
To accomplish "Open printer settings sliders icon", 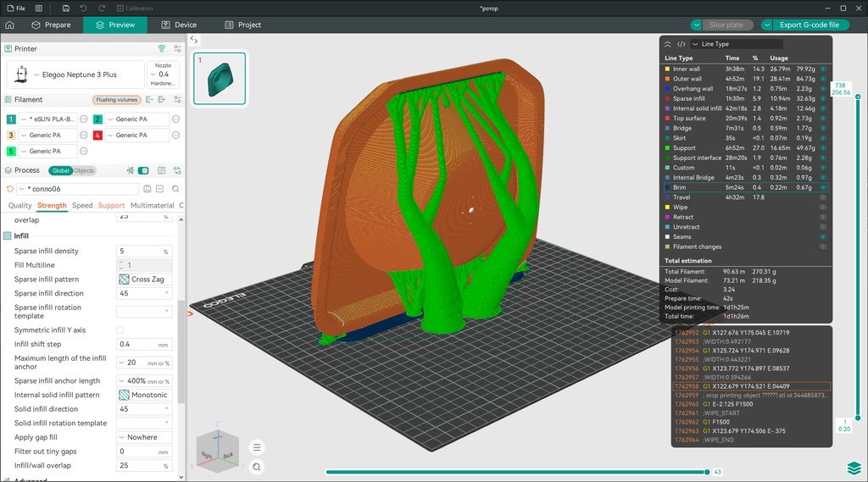I will (177, 48).
